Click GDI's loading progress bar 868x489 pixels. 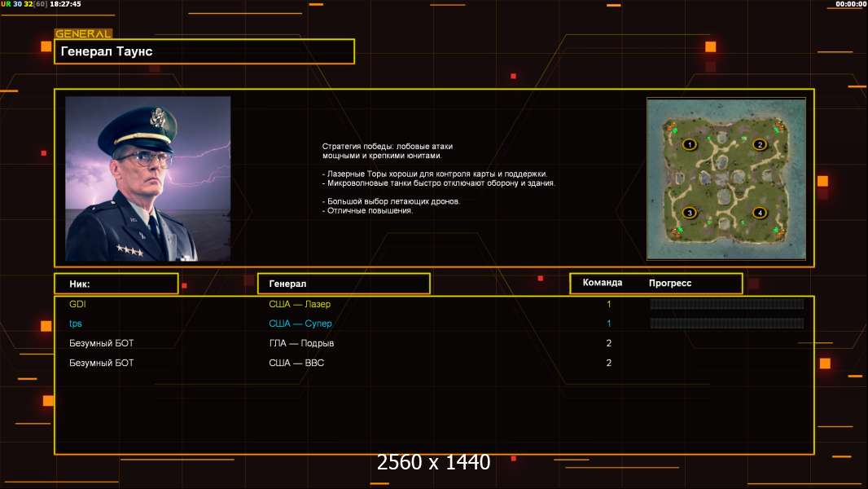(727, 303)
